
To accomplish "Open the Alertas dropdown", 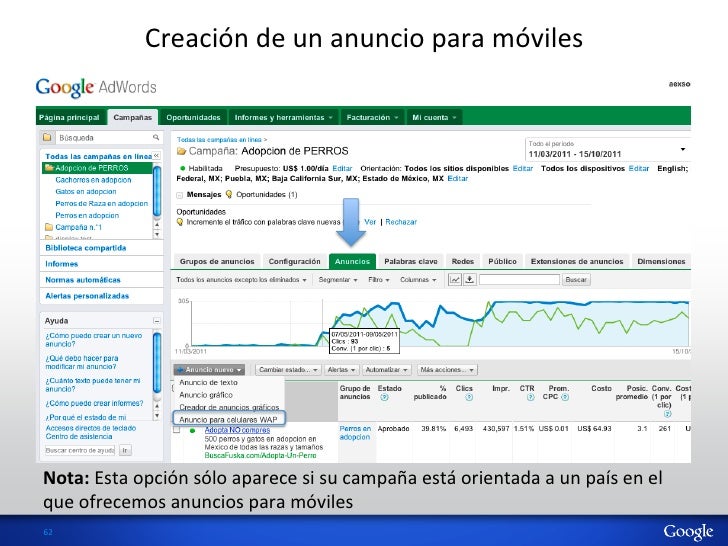I will 341,370.
